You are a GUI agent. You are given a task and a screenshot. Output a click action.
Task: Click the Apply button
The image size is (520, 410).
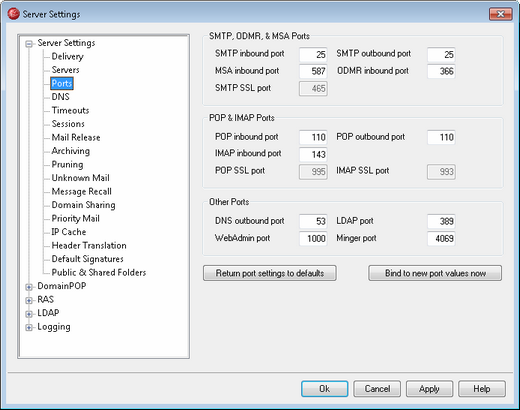click(x=429, y=389)
